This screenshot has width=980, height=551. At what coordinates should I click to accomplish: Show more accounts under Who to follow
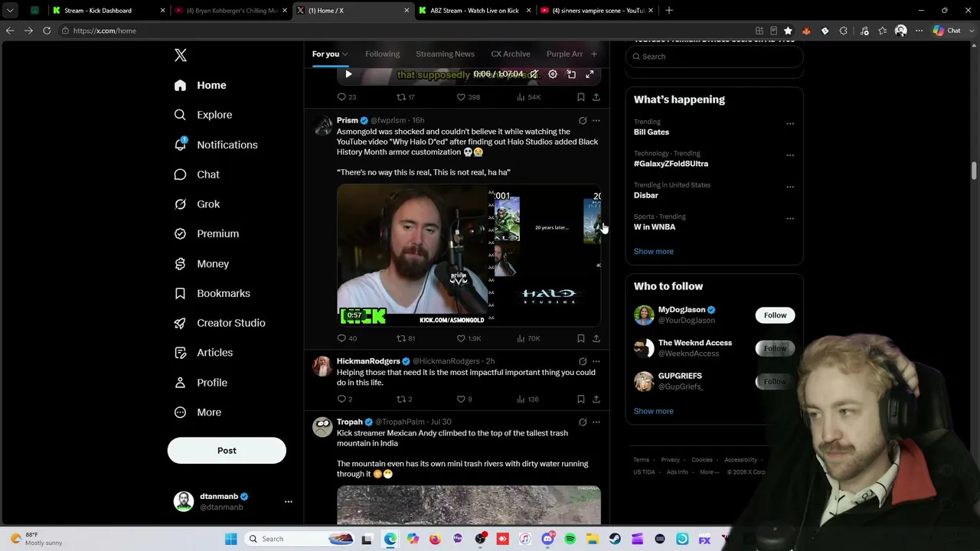[654, 411]
